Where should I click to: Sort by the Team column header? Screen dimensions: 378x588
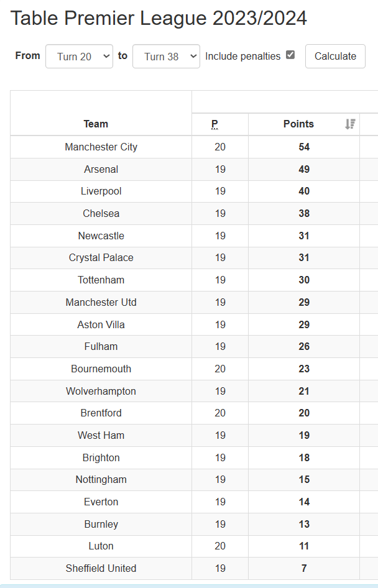(x=96, y=124)
